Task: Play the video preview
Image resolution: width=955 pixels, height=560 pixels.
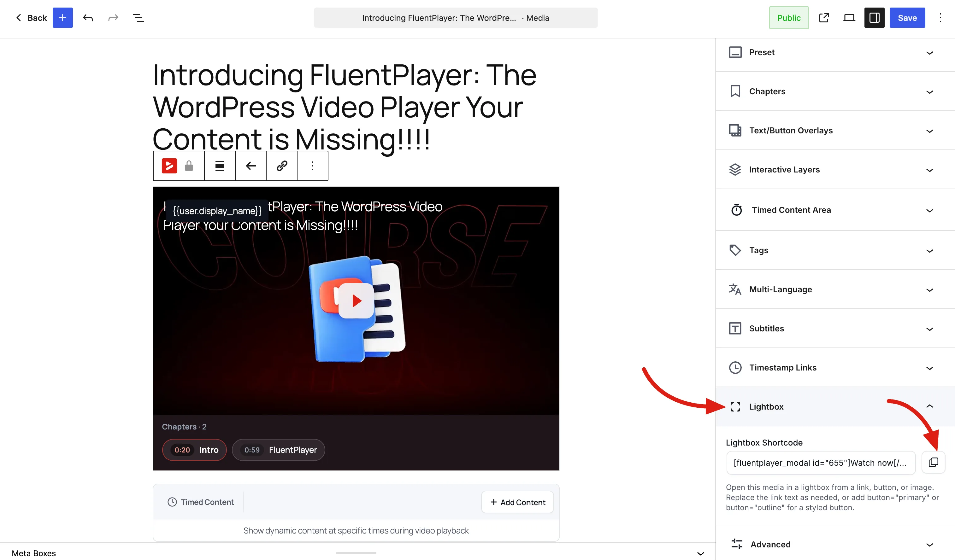Action: click(356, 301)
